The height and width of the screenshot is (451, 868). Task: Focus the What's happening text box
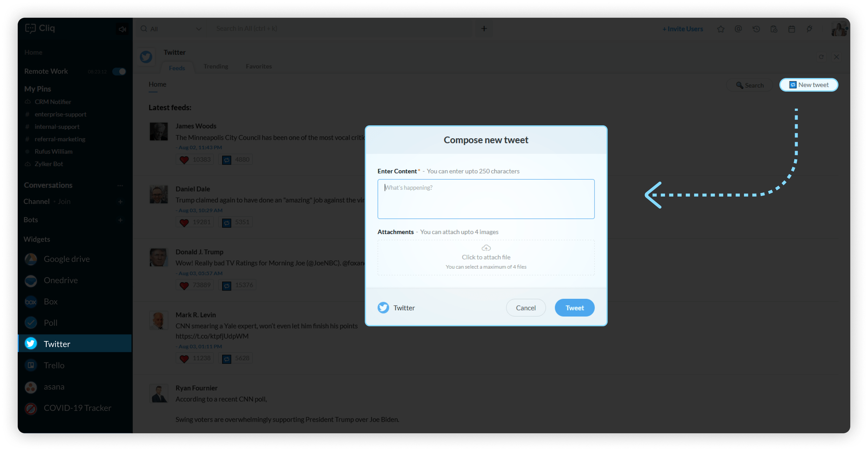486,199
